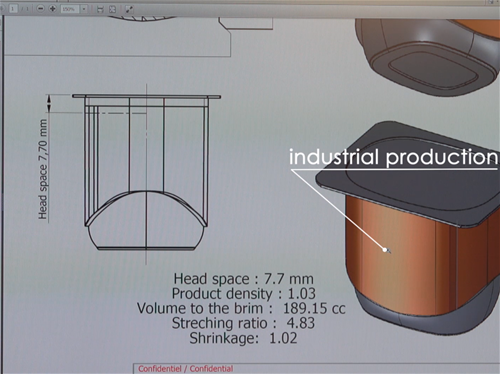Click the zoom in plus button
Viewport: 500px width, 374px height.
click(52, 9)
